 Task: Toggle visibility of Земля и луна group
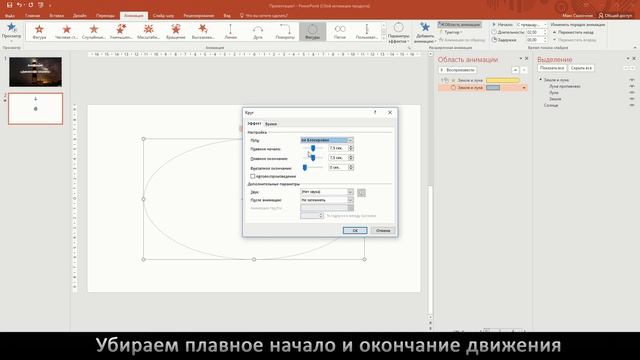[x=632, y=80]
